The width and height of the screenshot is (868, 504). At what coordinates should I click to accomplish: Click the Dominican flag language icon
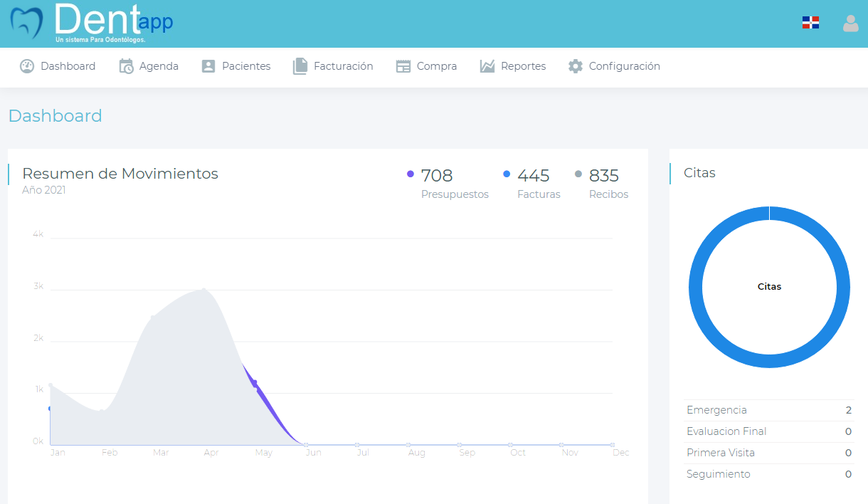[810, 23]
